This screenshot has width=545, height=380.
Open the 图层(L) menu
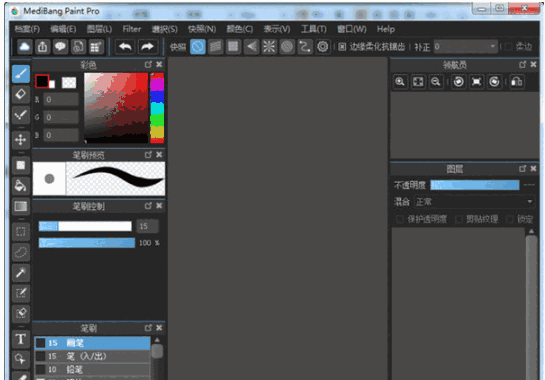click(x=99, y=29)
